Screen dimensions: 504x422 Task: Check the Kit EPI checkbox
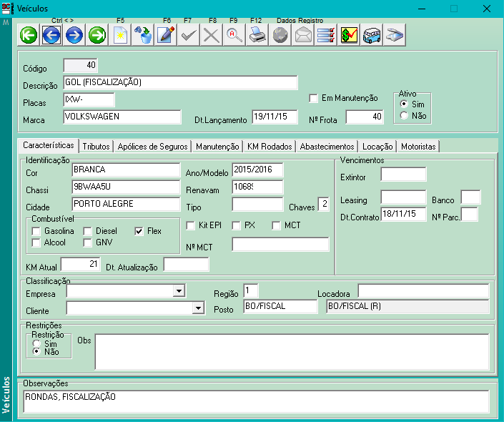191,225
